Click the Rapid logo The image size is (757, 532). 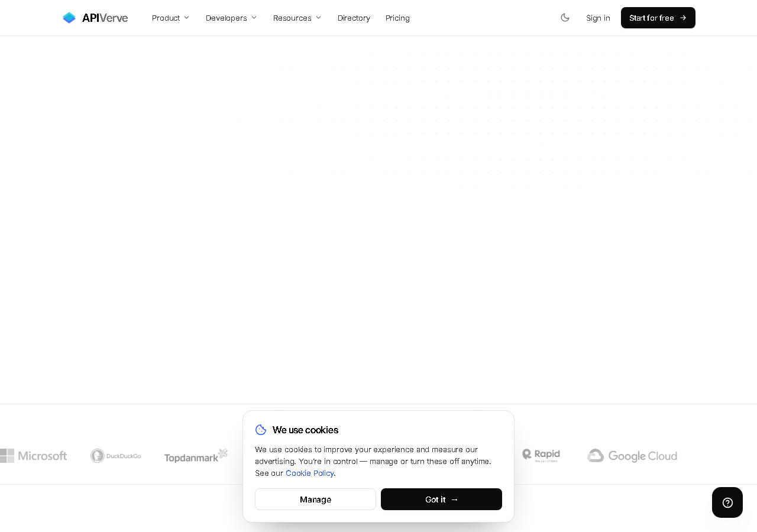tap(541, 455)
